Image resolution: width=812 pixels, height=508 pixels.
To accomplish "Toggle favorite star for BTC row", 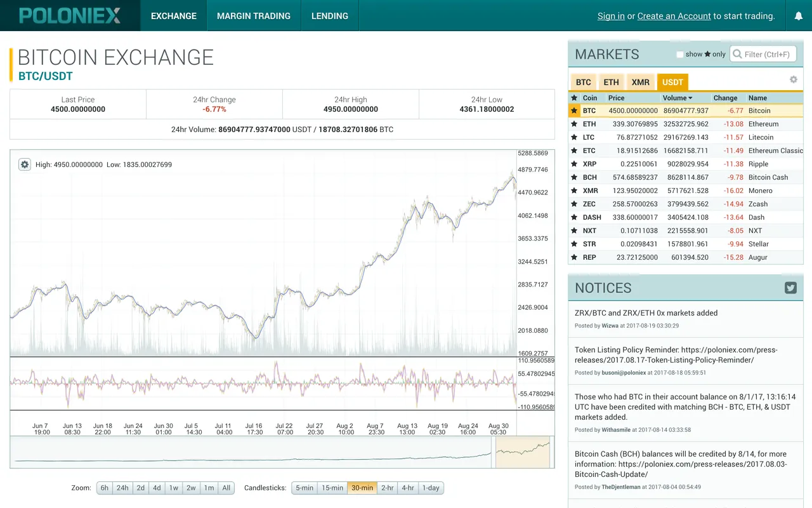I will click(x=574, y=110).
